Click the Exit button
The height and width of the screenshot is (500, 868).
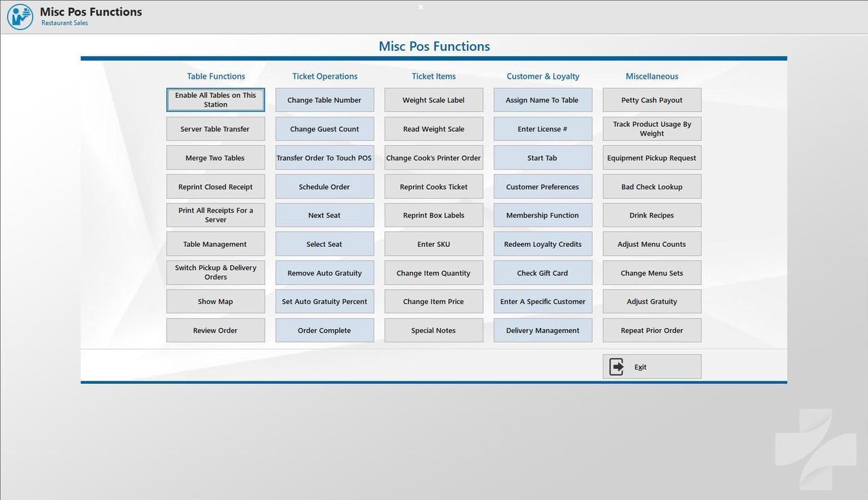point(652,367)
